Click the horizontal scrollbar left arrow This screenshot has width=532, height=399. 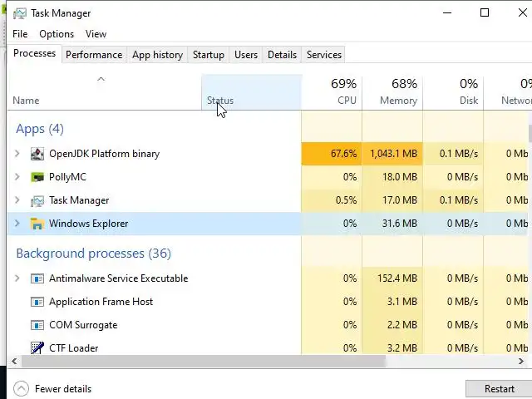click(14, 362)
